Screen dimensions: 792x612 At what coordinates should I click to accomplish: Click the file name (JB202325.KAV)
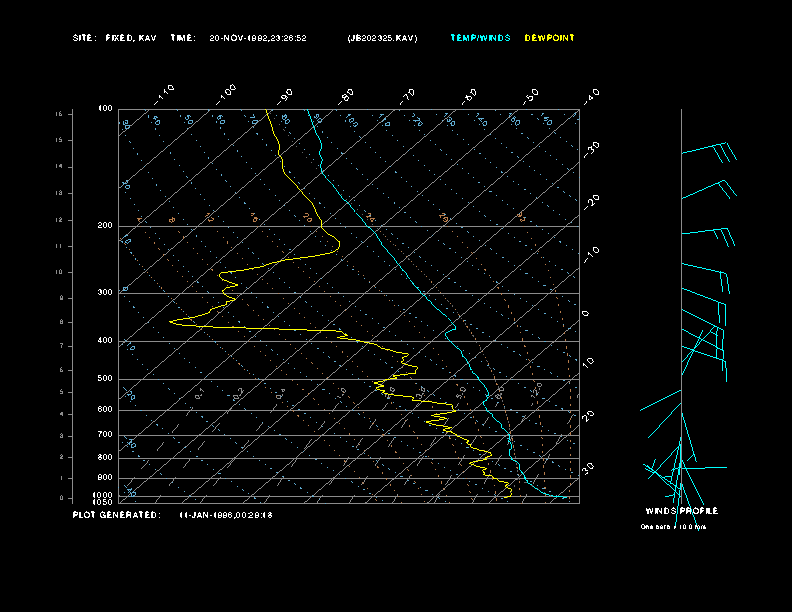point(382,38)
